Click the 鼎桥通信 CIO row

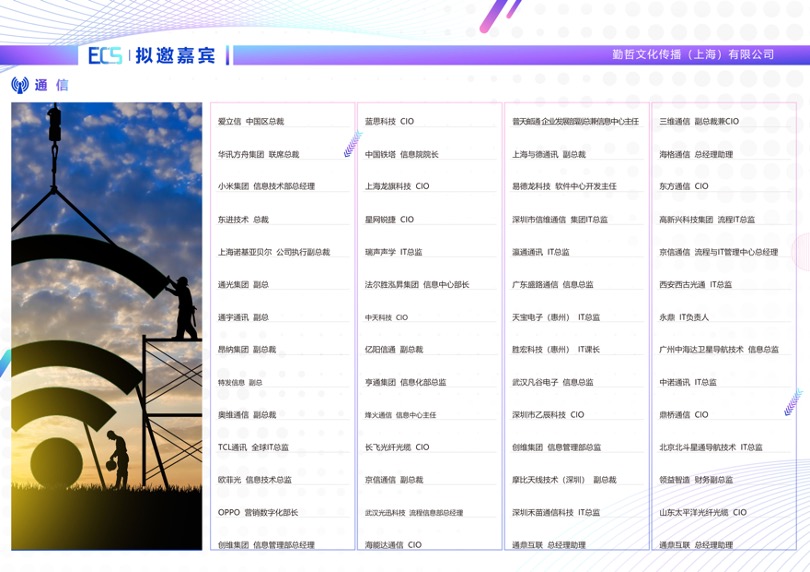click(684, 414)
